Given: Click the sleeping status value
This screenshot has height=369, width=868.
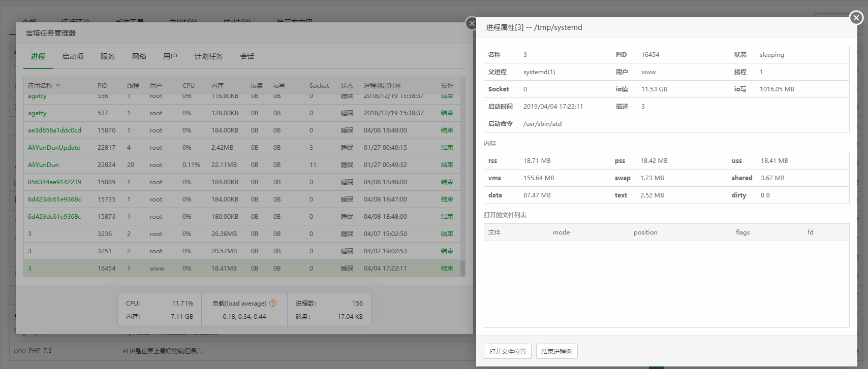Looking at the screenshot, I should [771, 54].
